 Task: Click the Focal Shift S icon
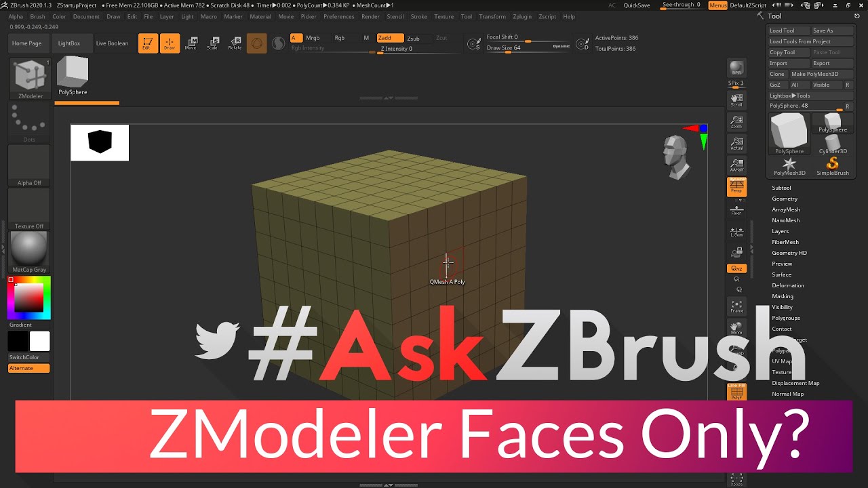tap(475, 45)
